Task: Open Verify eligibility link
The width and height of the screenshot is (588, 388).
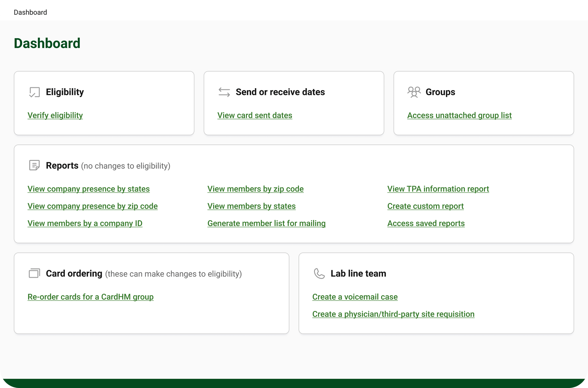Action: (55, 115)
